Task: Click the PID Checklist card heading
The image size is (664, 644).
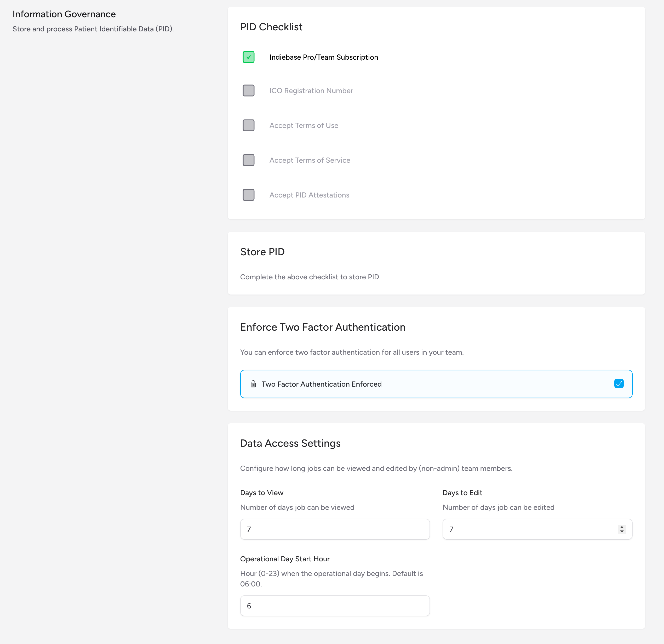Action: pyautogui.click(x=271, y=27)
